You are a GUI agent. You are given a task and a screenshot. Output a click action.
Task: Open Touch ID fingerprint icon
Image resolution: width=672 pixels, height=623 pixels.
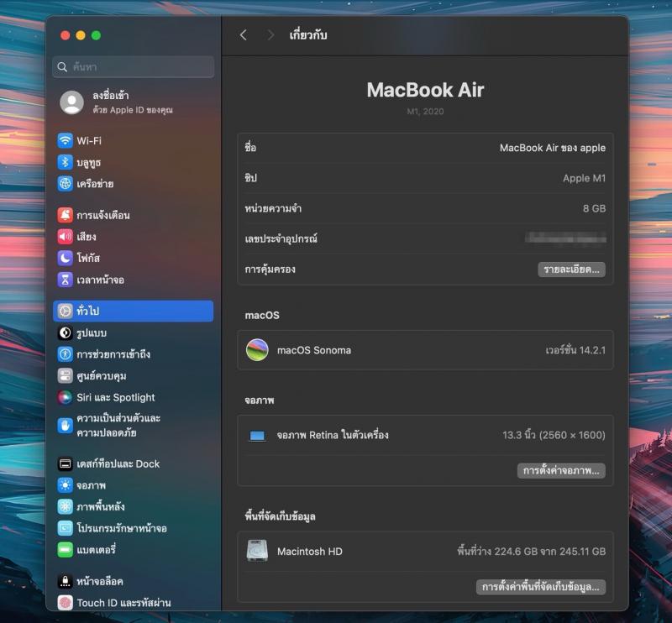(66, 603)
